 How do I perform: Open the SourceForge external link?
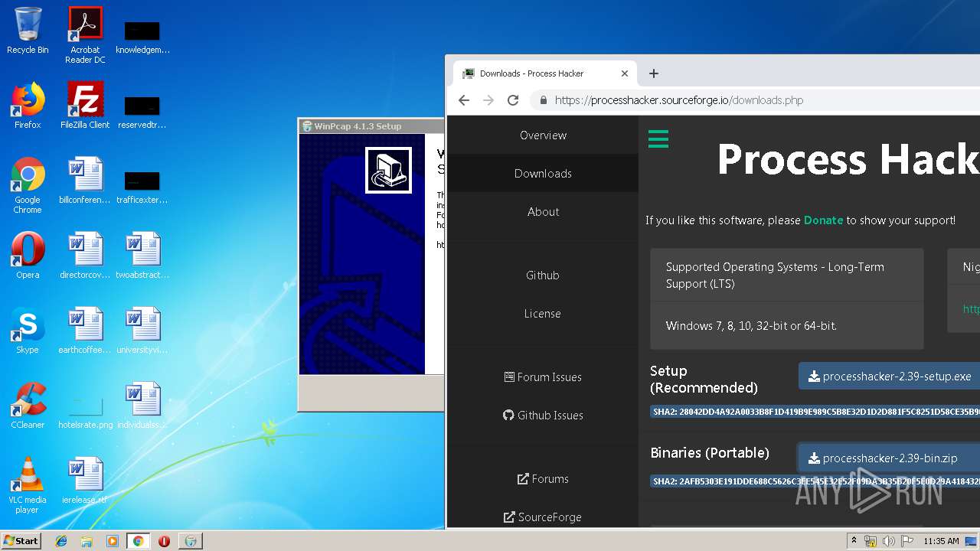543,517
